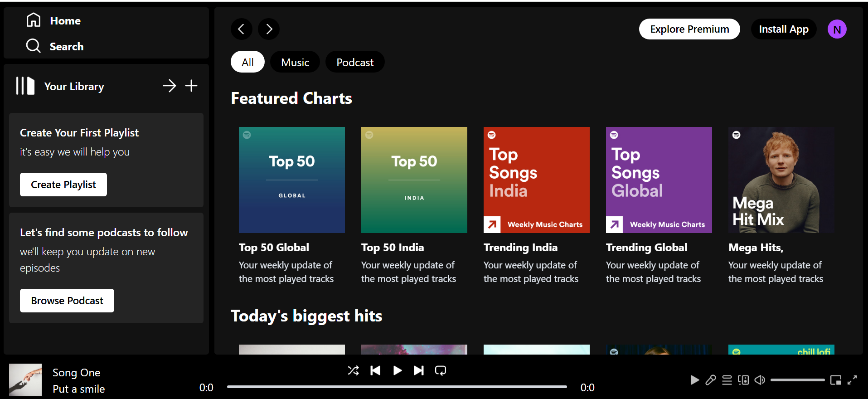Viewport: 868px width, 399px height.
Task: Go back with the left chevron
Action: 242,29
